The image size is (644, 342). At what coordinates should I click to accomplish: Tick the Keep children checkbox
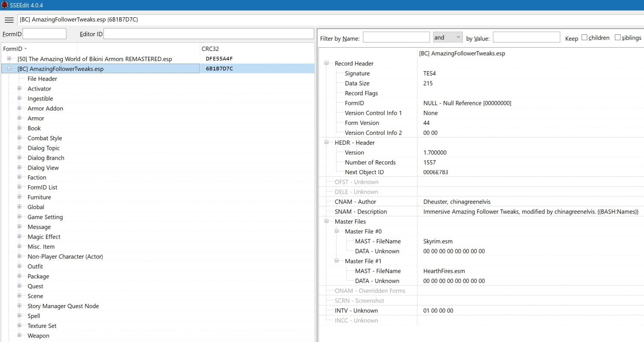584,37
